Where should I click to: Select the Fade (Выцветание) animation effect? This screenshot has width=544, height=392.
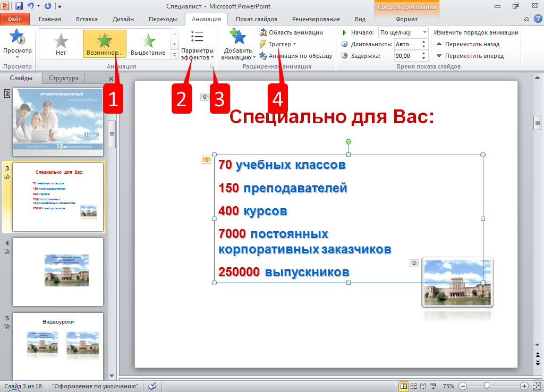pos(148,44)
